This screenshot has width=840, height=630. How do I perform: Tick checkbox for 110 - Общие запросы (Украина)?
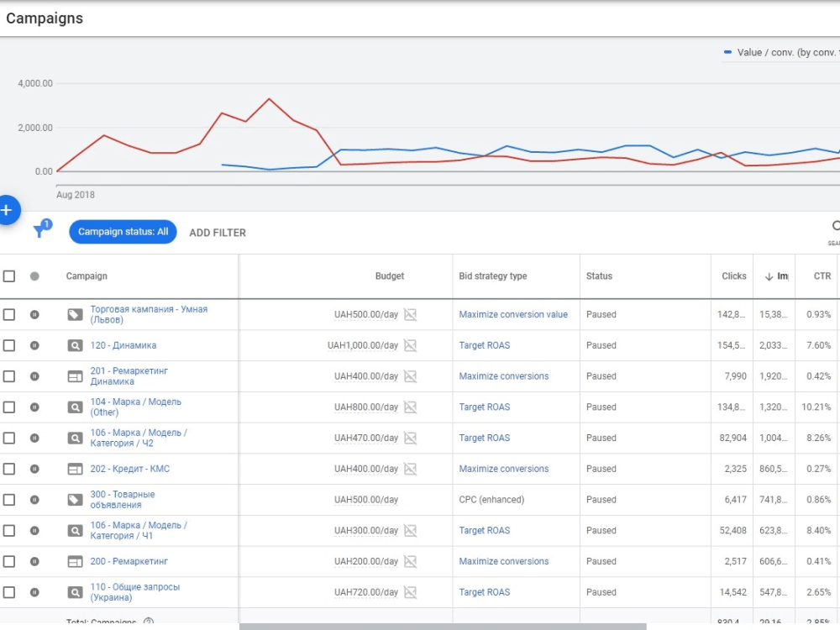coord(9,592)
